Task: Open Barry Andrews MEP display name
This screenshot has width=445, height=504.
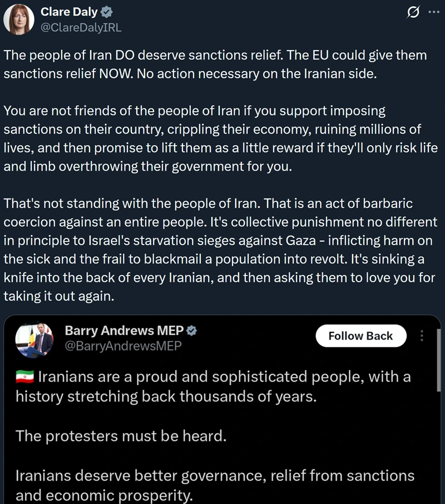Action: [x=124, y=331]
